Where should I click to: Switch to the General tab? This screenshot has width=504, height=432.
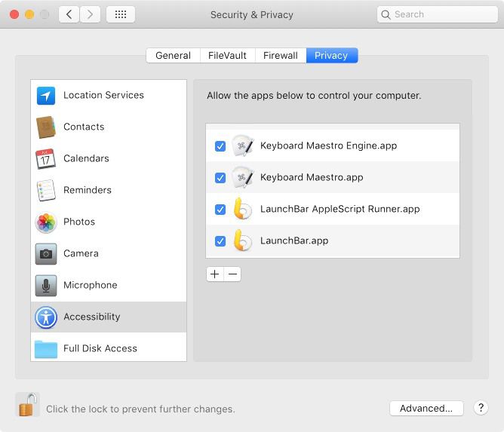173,56
